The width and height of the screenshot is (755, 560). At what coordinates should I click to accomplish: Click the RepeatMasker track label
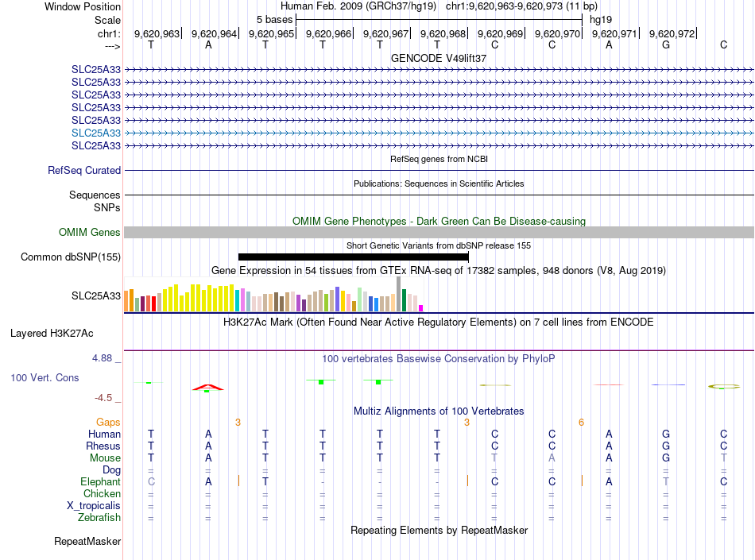click(x=87, y=542)
